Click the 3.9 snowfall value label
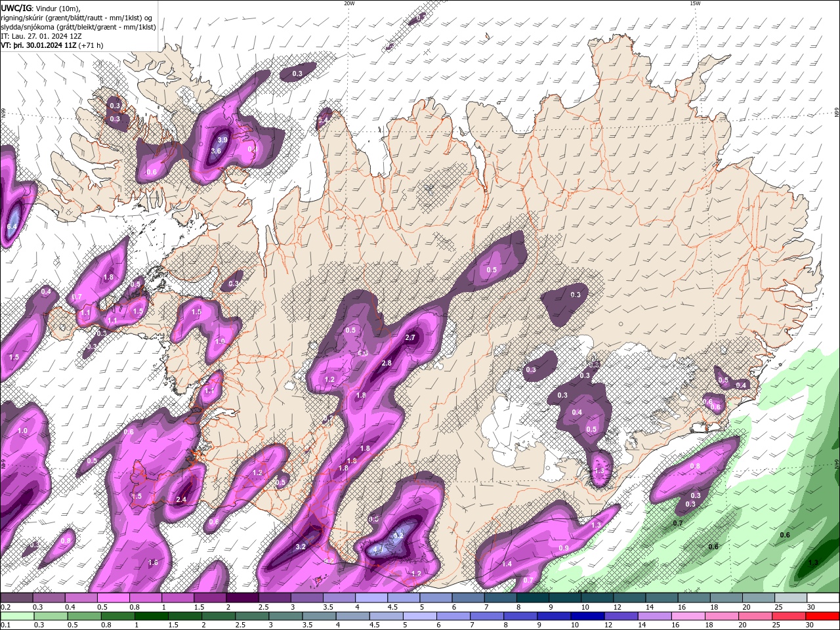Image resolution: width=840 pixels, height=630 pixels. click(222, 140)
